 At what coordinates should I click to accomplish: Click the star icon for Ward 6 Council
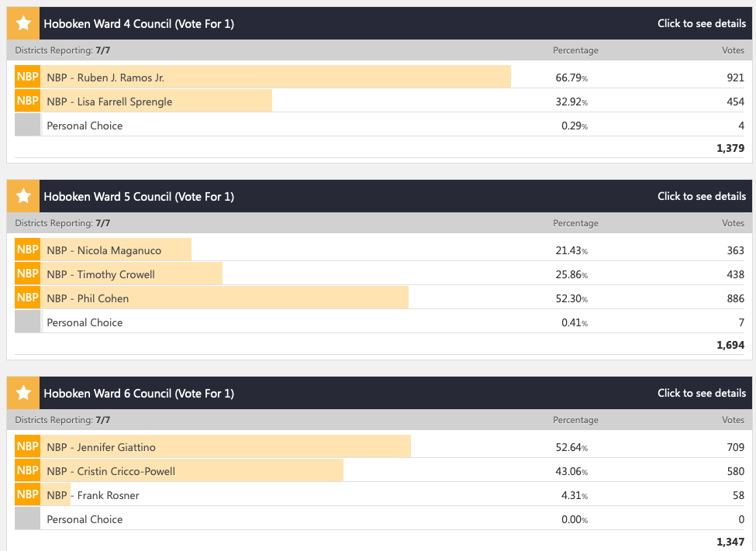click(x=23, y=393)
